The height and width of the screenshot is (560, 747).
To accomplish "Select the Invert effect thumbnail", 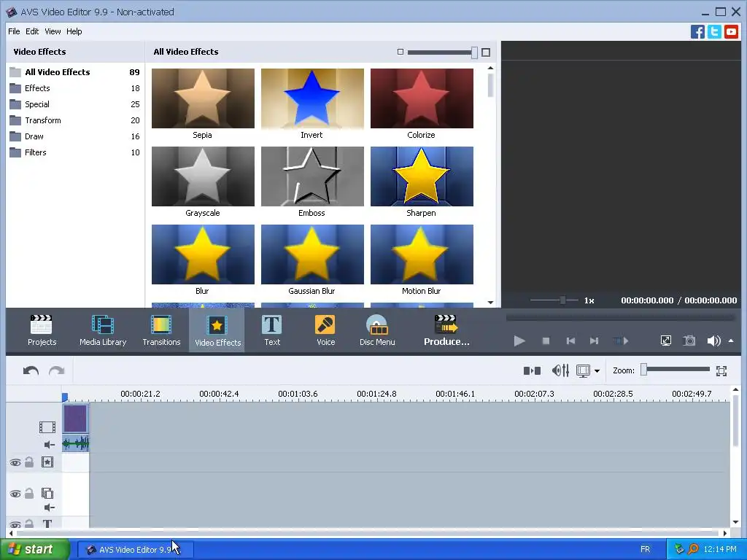I will click(x=312, y=98).
